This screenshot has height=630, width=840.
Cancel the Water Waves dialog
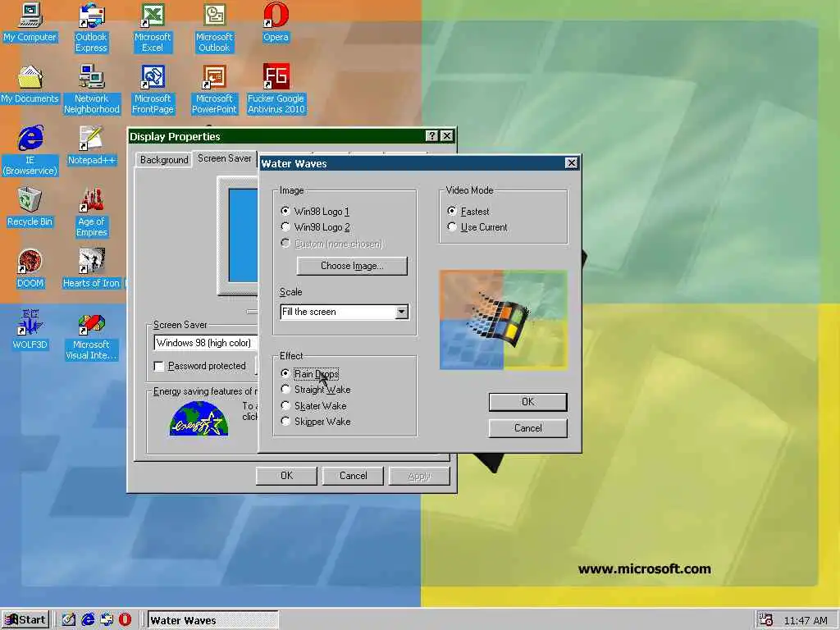point(527,428)
